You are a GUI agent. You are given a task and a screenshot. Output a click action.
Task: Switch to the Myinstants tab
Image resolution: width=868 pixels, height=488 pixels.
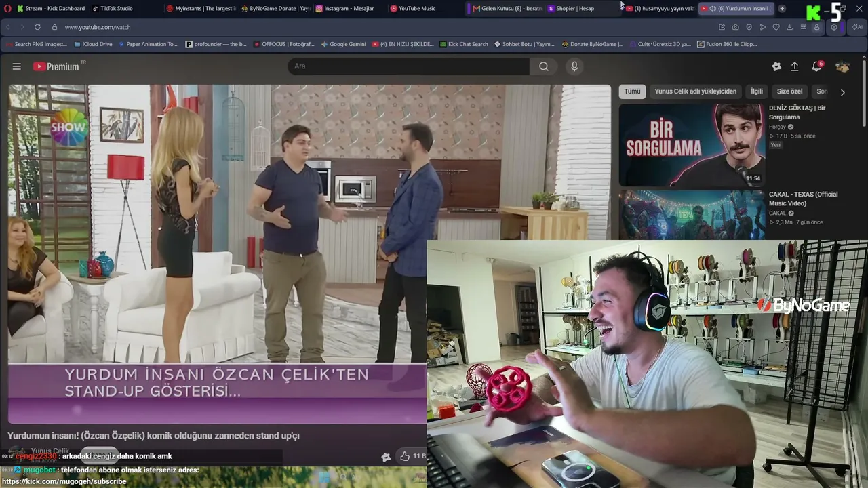[201, 9]
